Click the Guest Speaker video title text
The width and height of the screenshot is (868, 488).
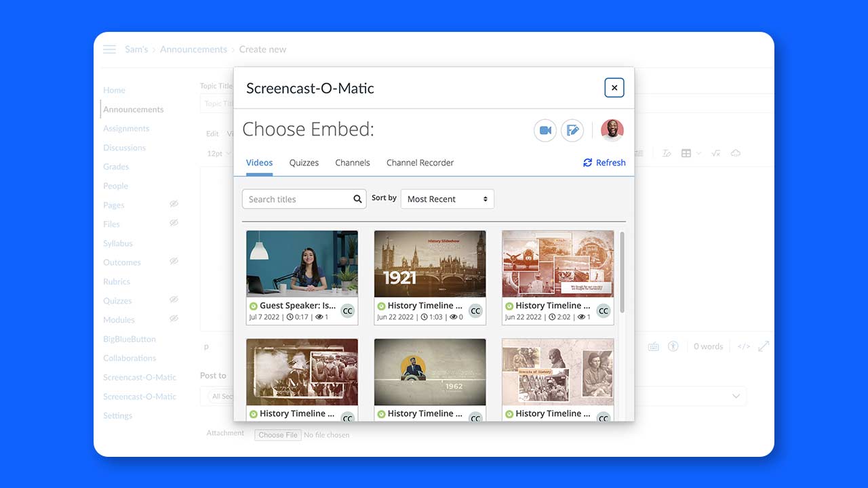[298, 306]
